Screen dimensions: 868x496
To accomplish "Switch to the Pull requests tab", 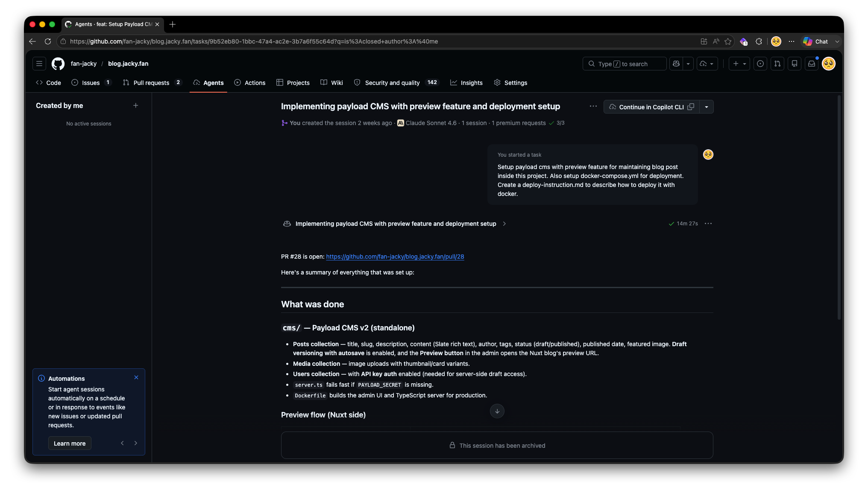I will click(x=152, y=83).
